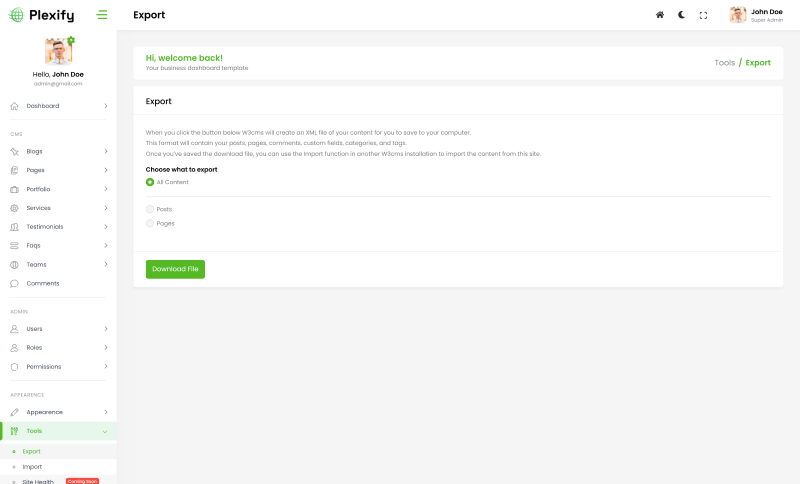800x484 pixels.
Task: Open the Site Health menu item
Action: point(38,481)
